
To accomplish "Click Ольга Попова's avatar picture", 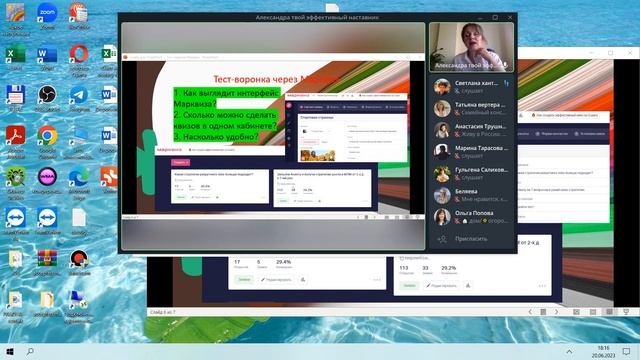I will pyautogui.click(x=442, y=217).
